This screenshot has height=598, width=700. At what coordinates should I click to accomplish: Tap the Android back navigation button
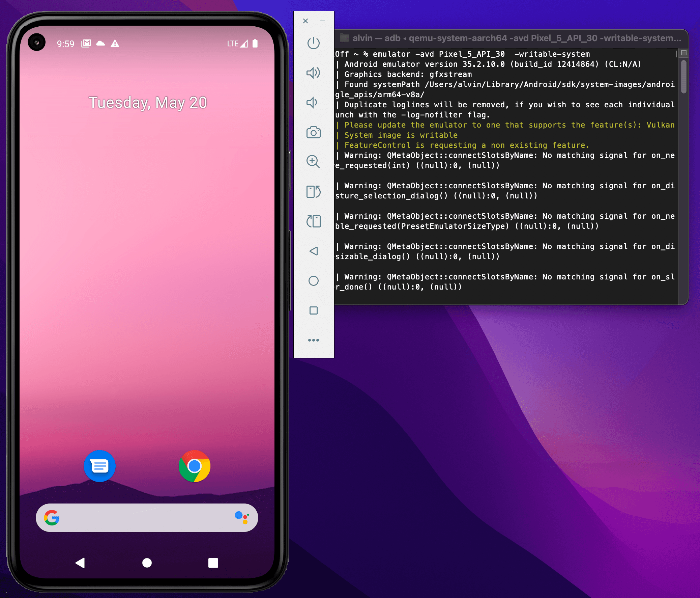[x=80, y=563]
